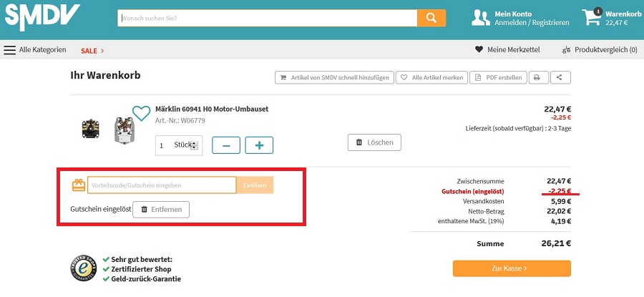Click the quantity spinner arrows
Screen dimensions: 644x297
point(195,145)
